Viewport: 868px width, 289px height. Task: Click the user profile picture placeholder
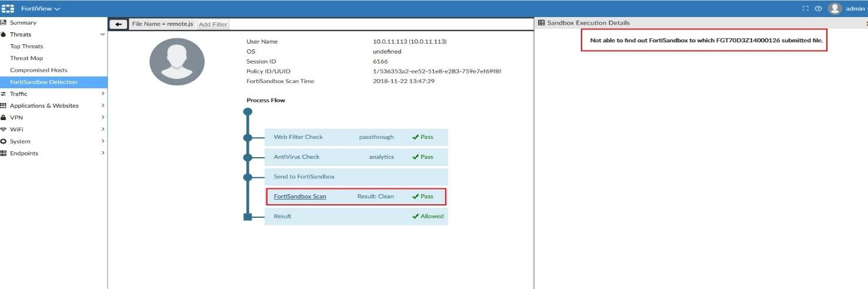[x=177, y=62]
